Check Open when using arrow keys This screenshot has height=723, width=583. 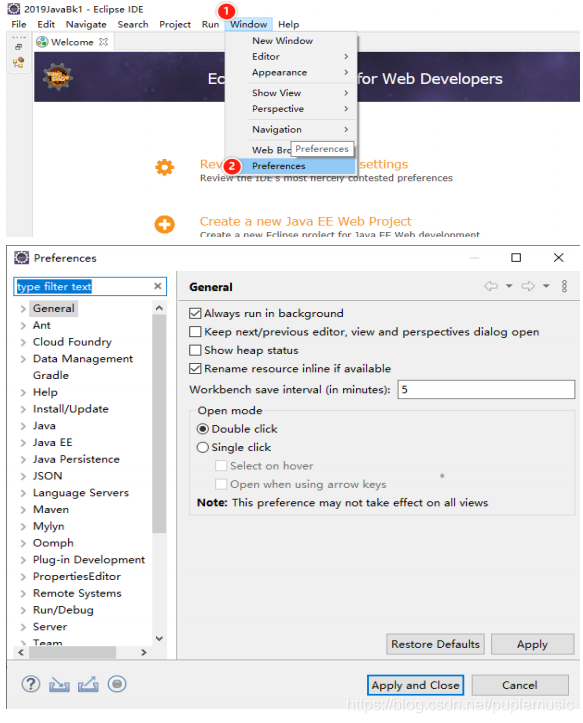(221, 484)
